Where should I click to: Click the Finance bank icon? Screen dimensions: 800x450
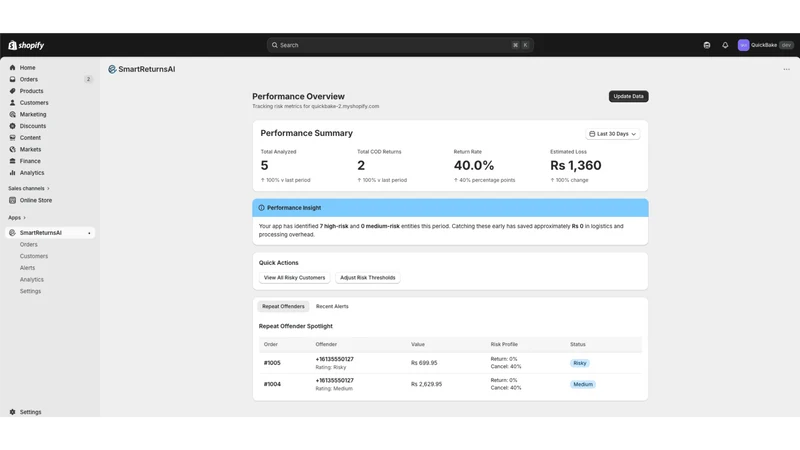pyautogui.click(x=12, y=161)
